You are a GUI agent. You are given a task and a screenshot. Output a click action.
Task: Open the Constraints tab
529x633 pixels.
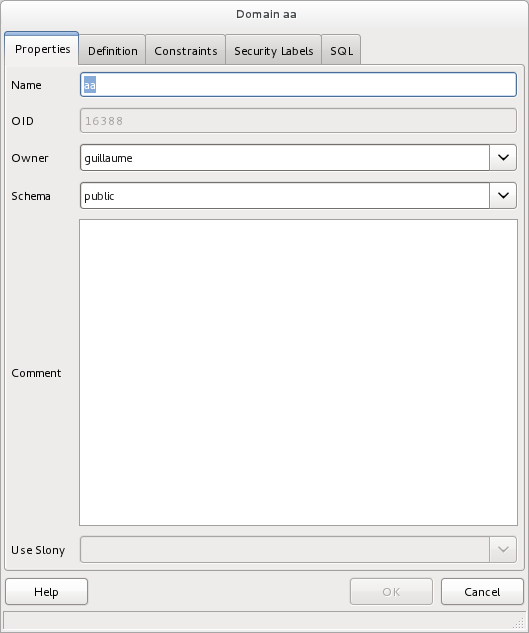185,50
